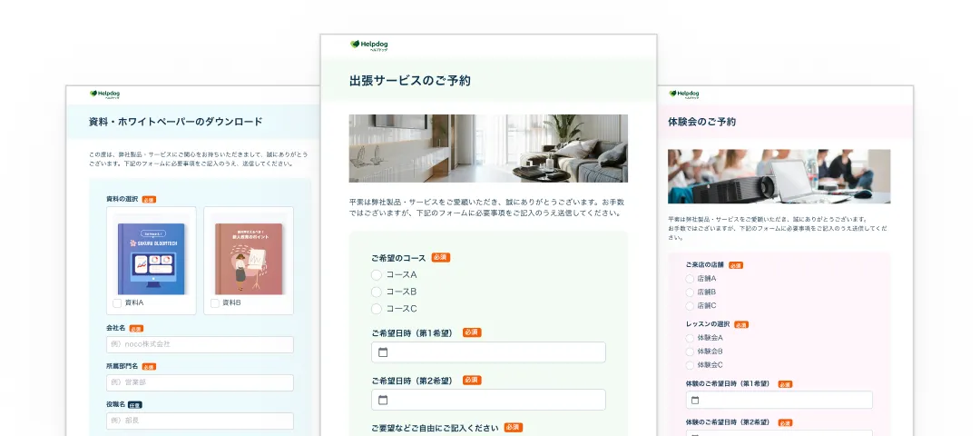The image size is (980, 436).
Task: Select 体験会C under レッスンの選択
Action: pos(690,364)
